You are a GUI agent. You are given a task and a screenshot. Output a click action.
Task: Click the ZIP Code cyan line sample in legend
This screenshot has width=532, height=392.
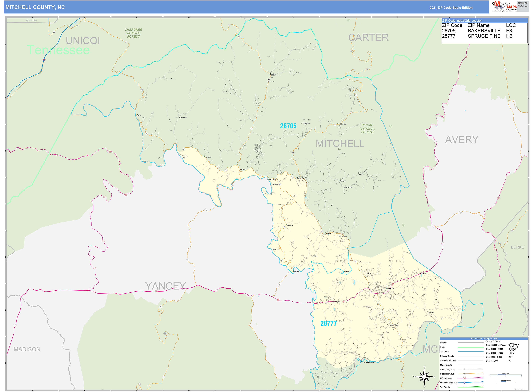[x=470, y=352]
